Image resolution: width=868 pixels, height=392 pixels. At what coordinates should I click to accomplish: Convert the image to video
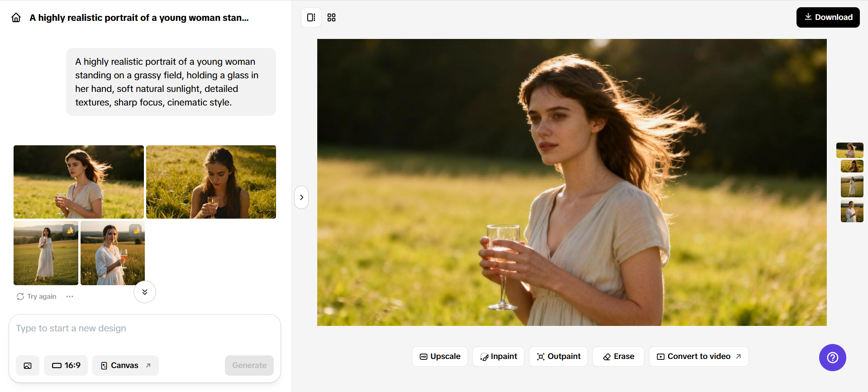click(699, 357)
